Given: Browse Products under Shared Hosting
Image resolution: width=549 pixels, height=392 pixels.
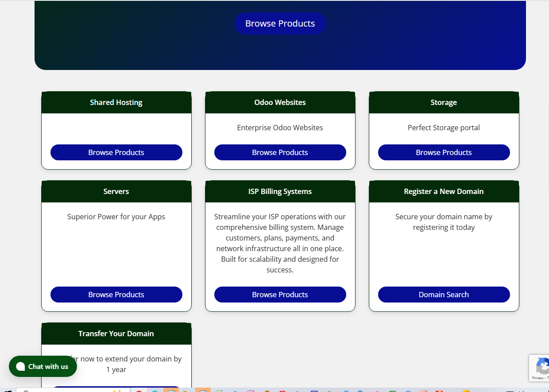Looking at the screenshot, I should tap(116, 152).
